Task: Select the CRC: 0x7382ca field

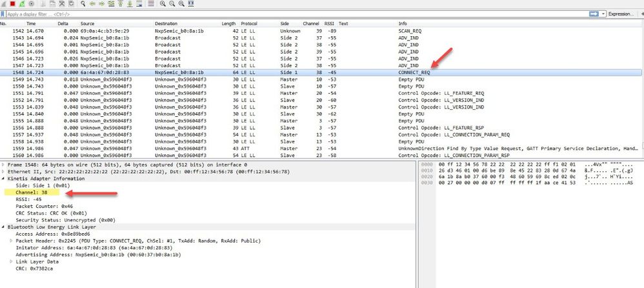Action: [34, 268]
